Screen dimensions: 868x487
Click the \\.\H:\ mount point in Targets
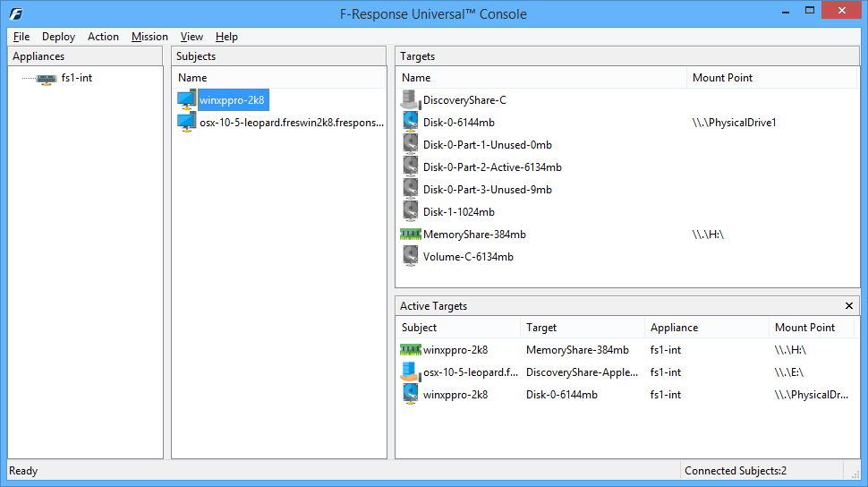coord(708,235)
